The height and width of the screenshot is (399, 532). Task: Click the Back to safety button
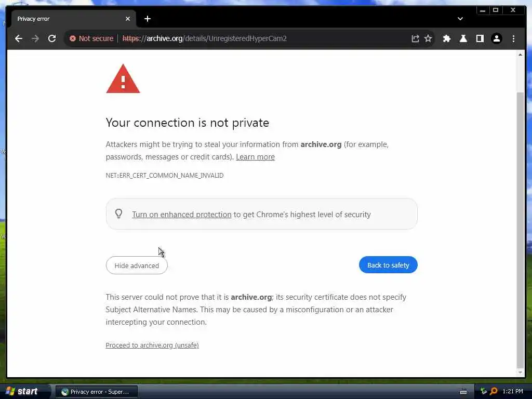[388, 265]
